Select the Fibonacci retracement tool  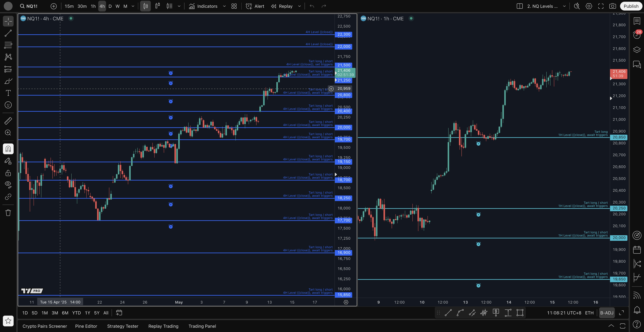(x=8, y=45)
